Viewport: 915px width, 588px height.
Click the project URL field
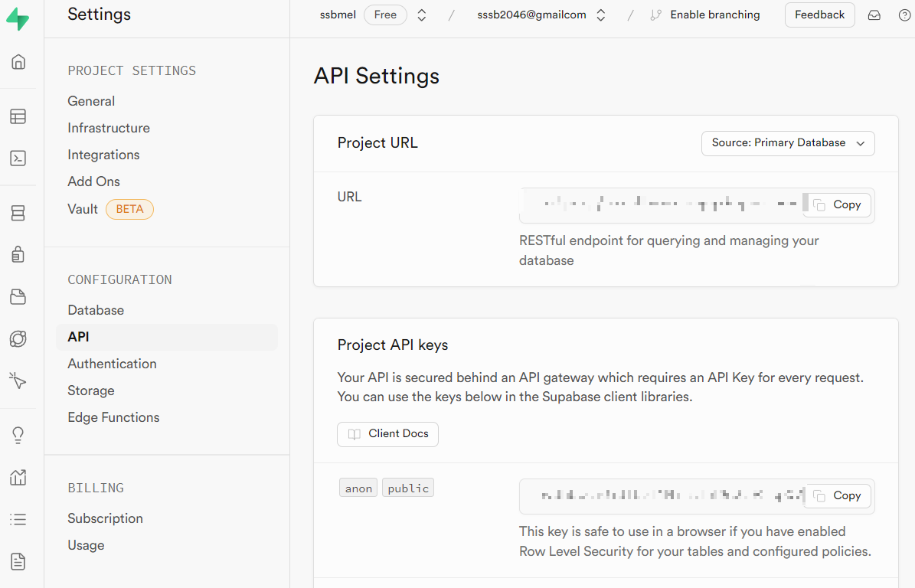[x=697, y=204]
